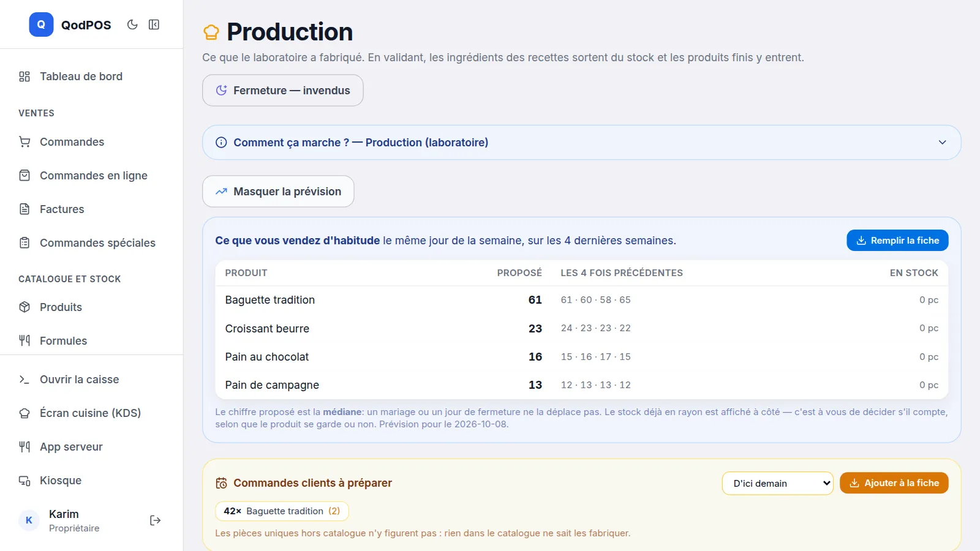Click the chevron of help panel
The image size is (980, 551).
943,143
